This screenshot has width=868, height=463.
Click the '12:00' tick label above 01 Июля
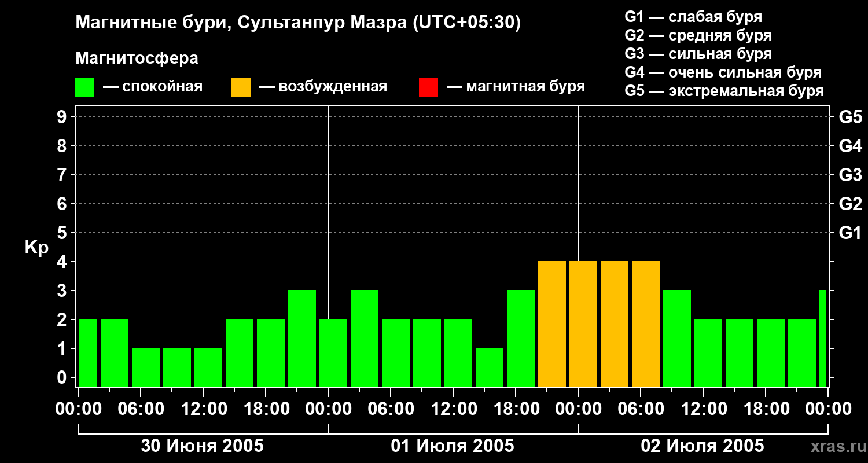[x=453, y=409]
